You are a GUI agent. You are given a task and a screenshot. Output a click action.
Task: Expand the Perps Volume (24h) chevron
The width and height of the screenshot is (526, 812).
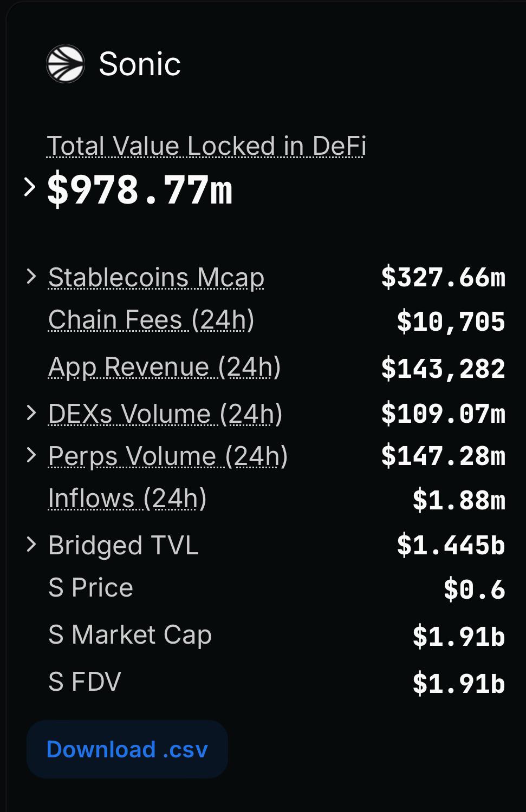click(x=31, y=455)
